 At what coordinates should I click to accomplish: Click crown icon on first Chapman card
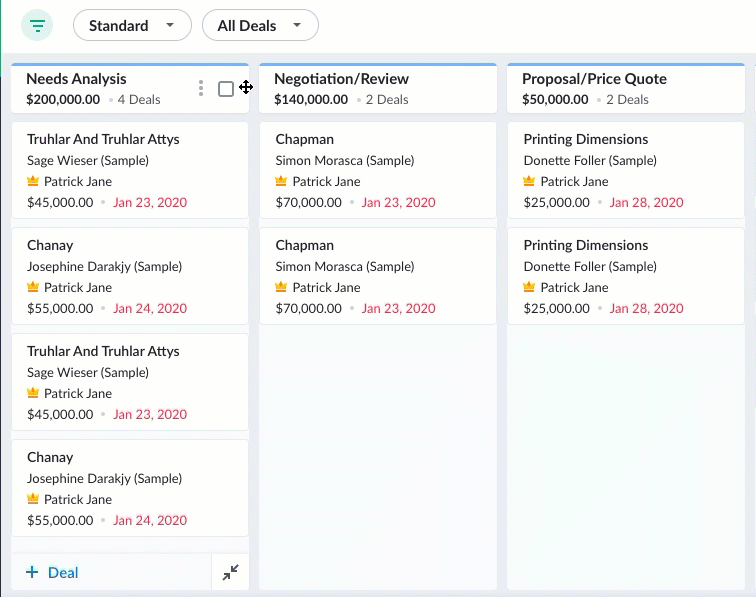pos(281,182)
